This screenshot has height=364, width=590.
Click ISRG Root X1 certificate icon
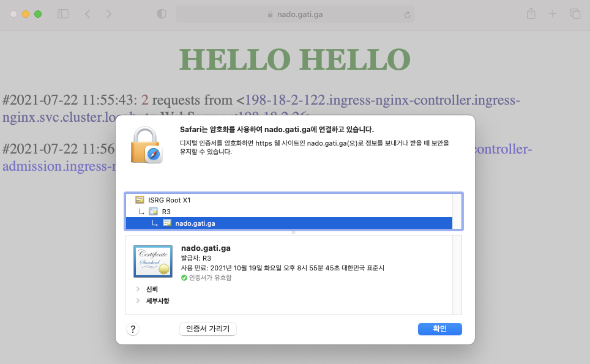click(140, 199)
